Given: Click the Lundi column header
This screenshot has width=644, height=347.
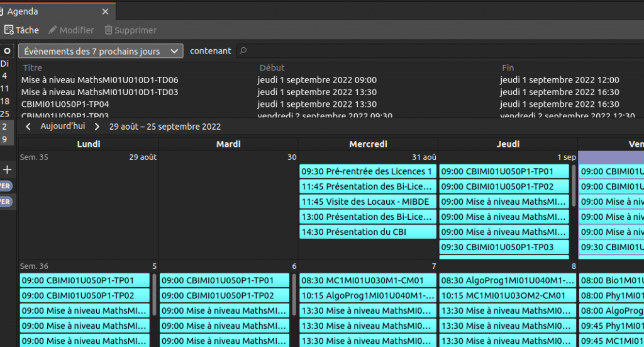Looking at the screenshot, I should click(x=88, y=144).
